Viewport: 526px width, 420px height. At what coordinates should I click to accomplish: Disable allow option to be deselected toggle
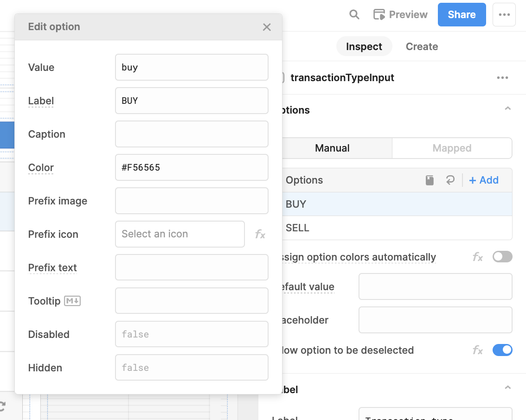click(502, 350)
